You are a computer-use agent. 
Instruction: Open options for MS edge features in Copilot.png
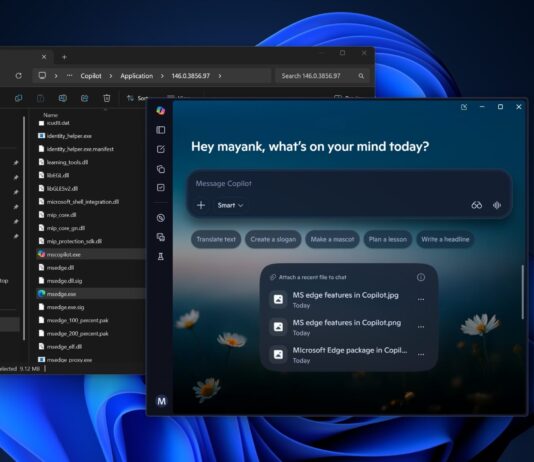[x=421, y=327]
